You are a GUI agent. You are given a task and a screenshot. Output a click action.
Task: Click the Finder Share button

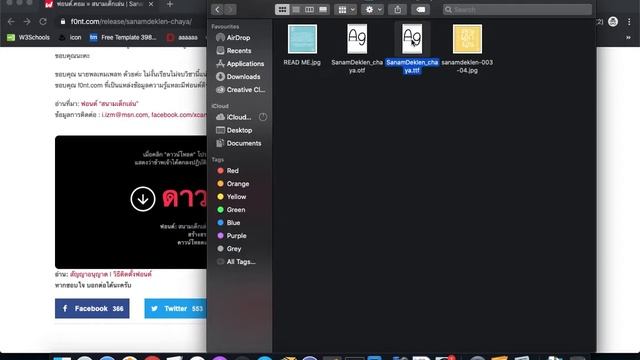click(398, 9)
